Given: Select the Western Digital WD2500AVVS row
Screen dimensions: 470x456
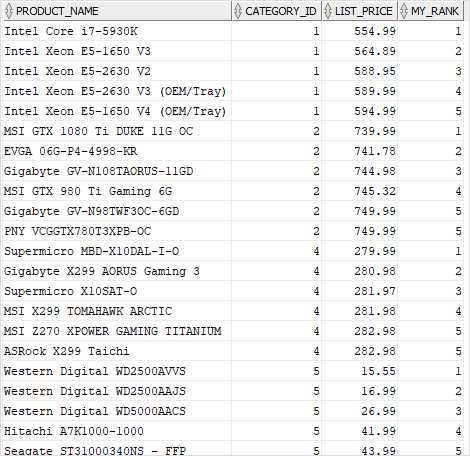Looking at the screenshot, I should tap(233, 371).
